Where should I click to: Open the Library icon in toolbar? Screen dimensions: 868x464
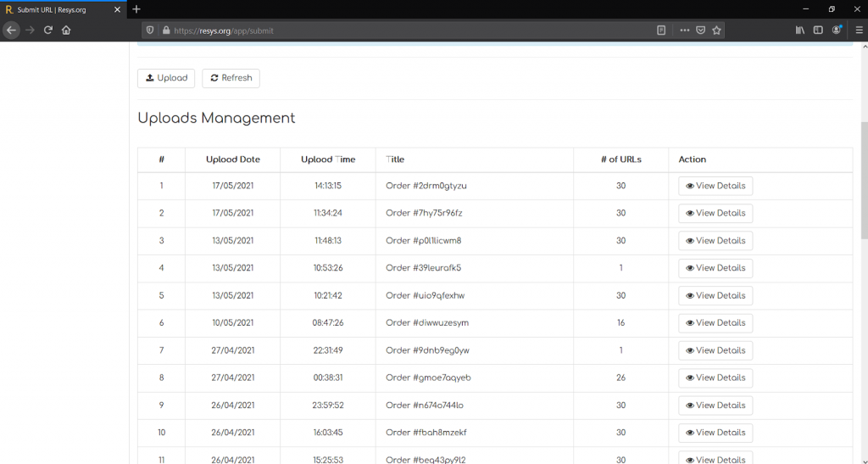800,31
